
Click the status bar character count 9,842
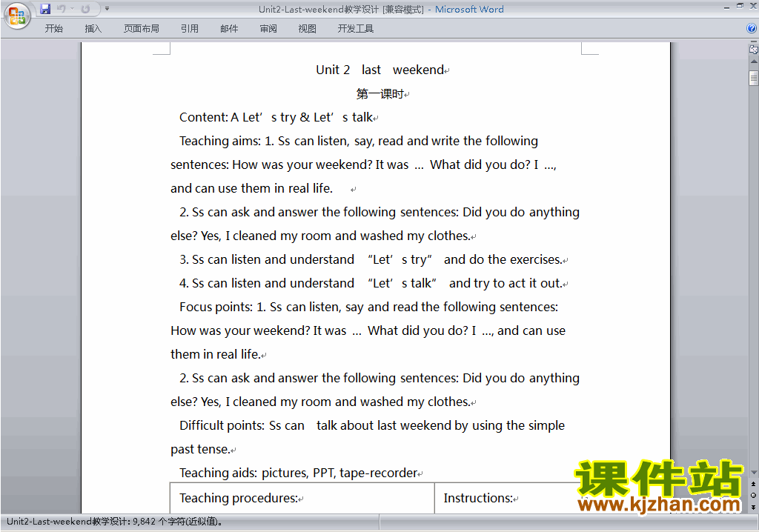pyautogui.click(x=115, y=522)
